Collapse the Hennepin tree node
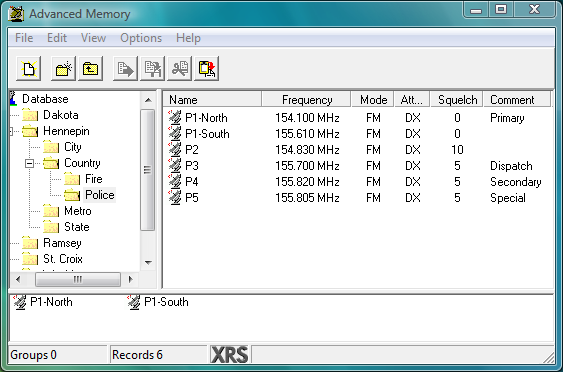This screenshot has width=563, height=372. [x=11, y=131]
